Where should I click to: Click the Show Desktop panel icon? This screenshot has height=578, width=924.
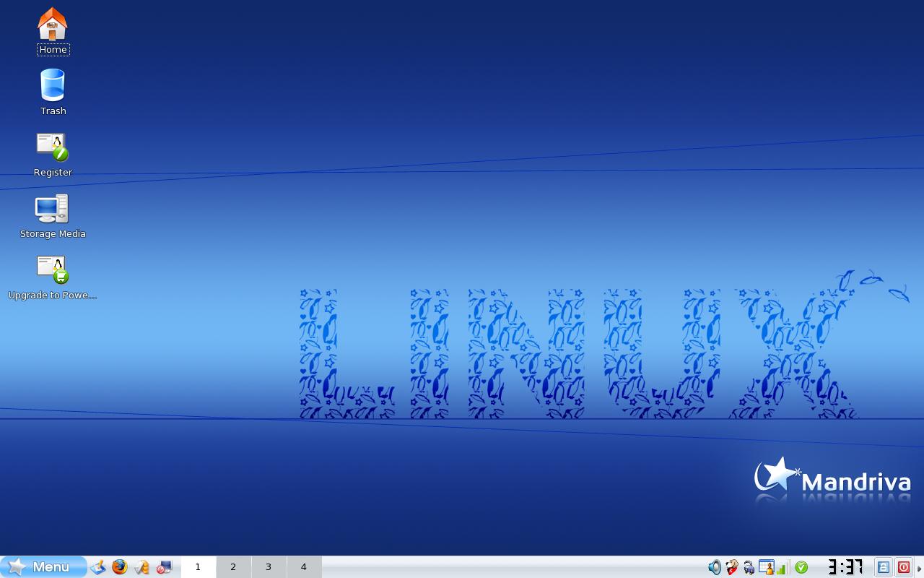click(x=98, y=567)
